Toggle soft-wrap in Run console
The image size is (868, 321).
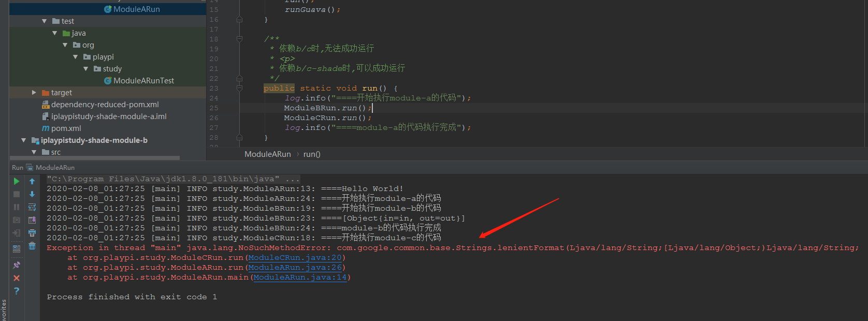[32, 207]
